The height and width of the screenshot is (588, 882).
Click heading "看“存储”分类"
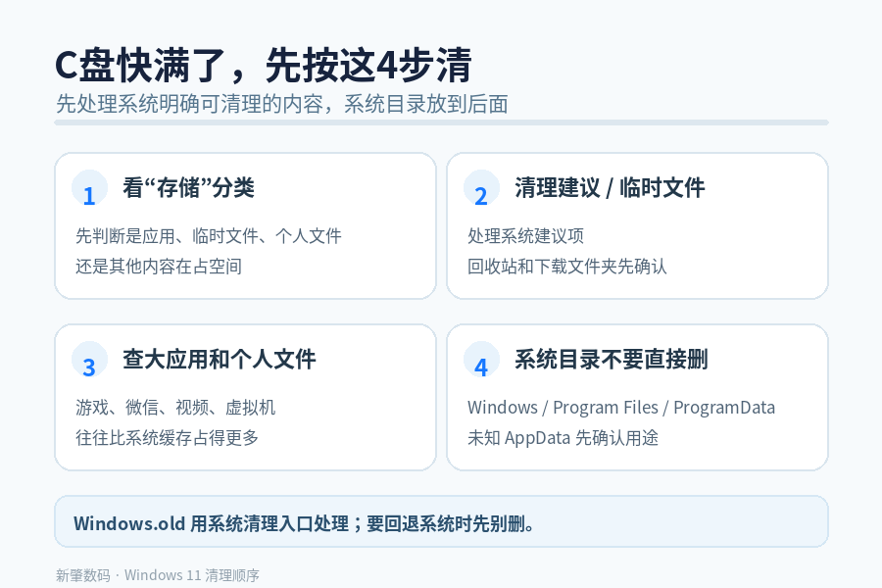[188, 188]
